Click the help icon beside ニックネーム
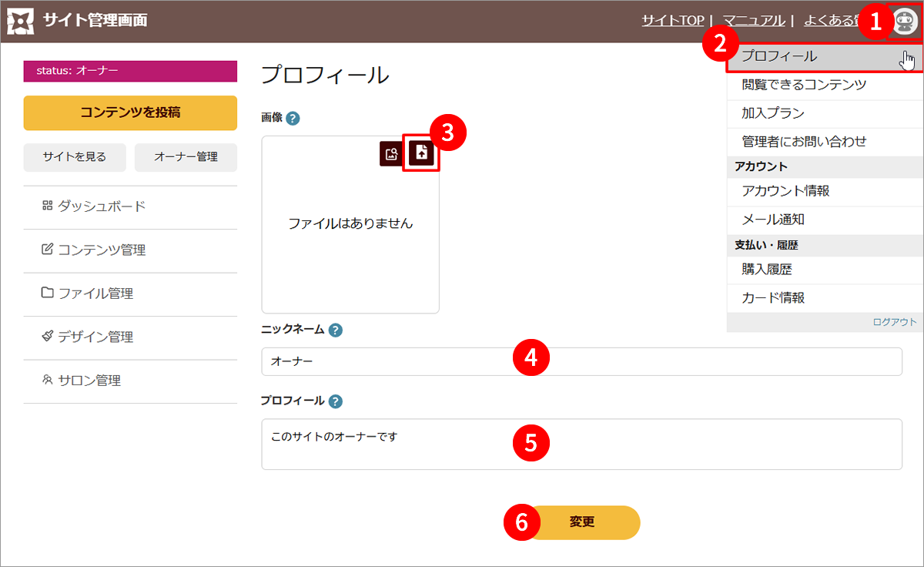Viewport: 924px width, 567px height. 335,330
